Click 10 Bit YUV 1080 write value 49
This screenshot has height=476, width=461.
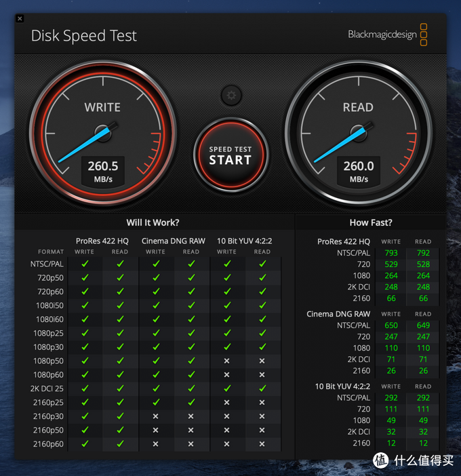tap(391, 420)
